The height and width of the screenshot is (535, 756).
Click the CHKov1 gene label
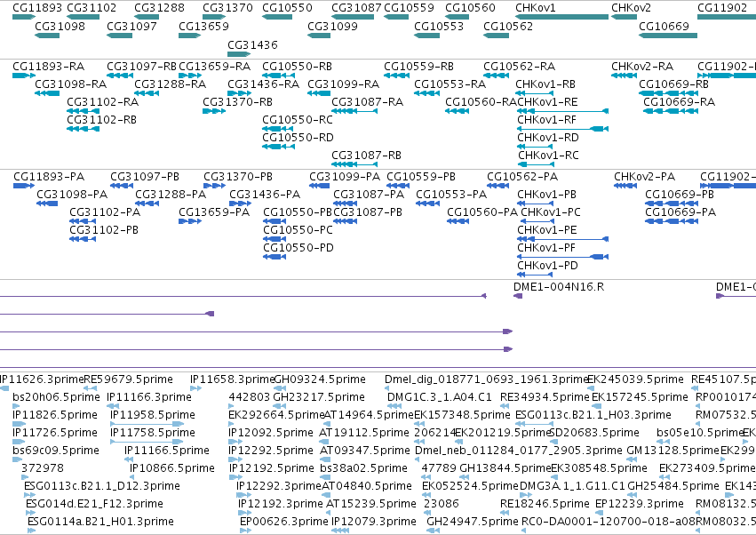pyautogui.click(x=535, y=8)
